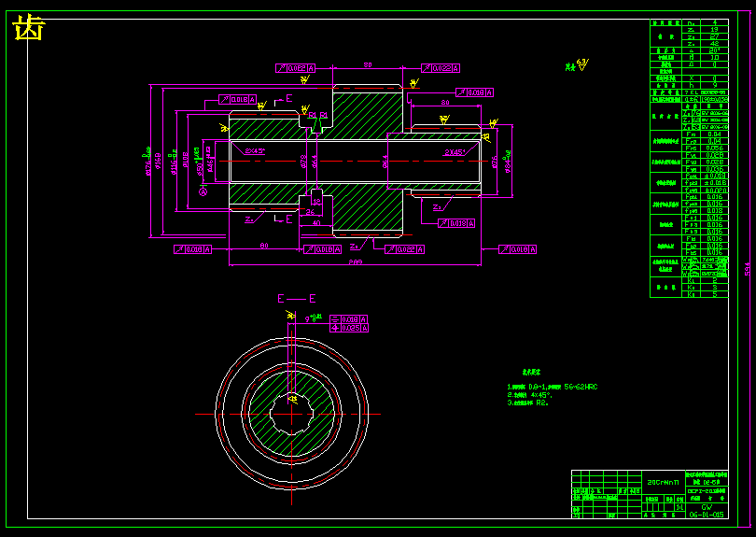Click the symmetry tolerance frame in section E—E
This screenshot has height=537, width=756.
pyautogui.click(x=349, y=319)
